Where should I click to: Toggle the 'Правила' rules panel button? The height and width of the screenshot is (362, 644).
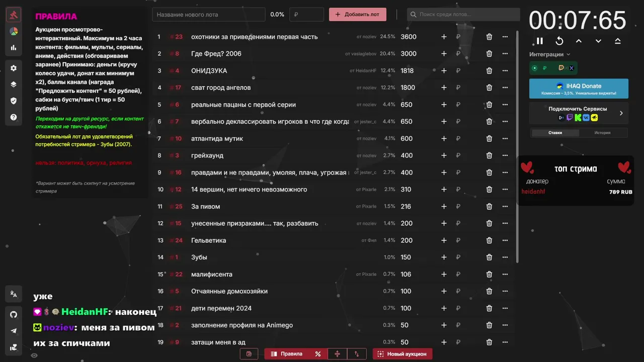click(286, 354)
